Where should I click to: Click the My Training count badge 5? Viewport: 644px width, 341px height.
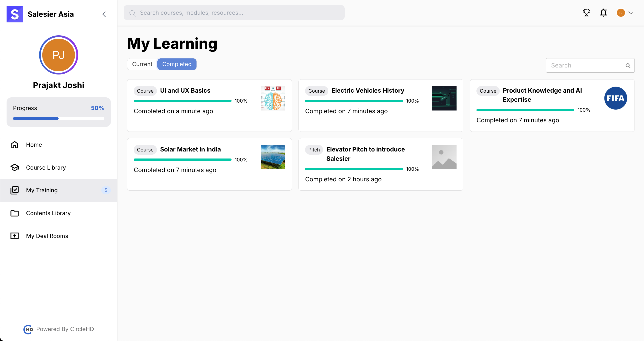pos(106,190)
